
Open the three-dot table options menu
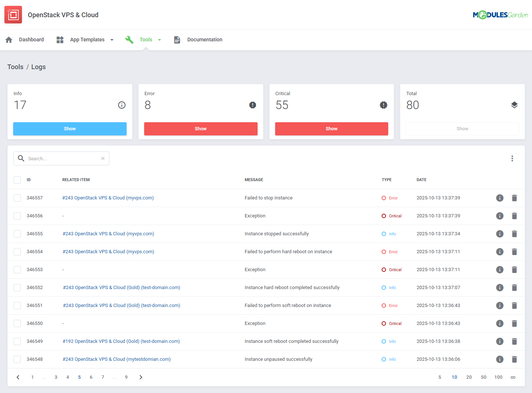click(512, 158)
